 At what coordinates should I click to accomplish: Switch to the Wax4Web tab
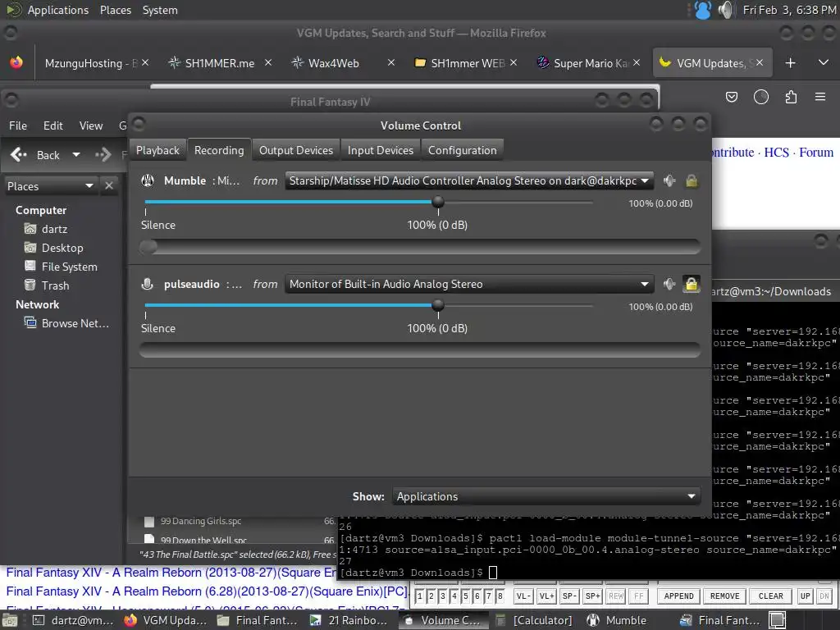(x=333, y=63)
